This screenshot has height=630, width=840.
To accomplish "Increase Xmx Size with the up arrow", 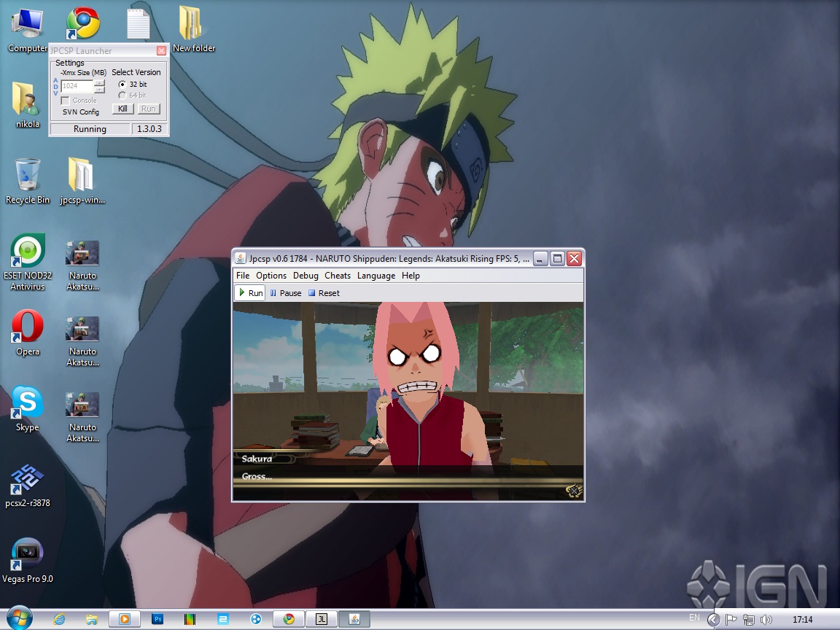I will [100, 82].
